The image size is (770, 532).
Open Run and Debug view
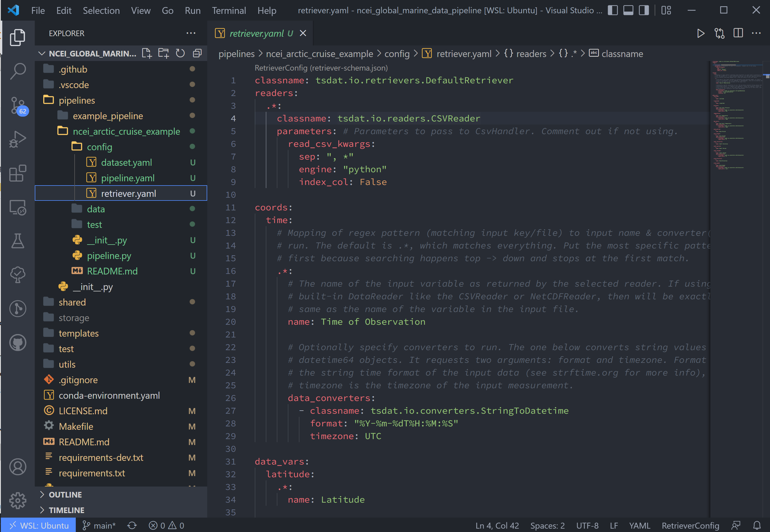(18, 139)
